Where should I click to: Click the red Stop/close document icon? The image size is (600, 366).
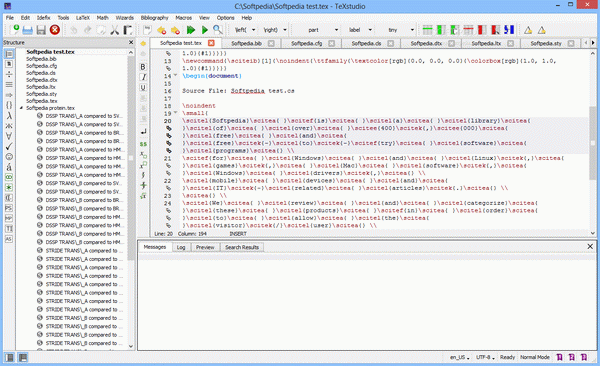click(55, 29)
